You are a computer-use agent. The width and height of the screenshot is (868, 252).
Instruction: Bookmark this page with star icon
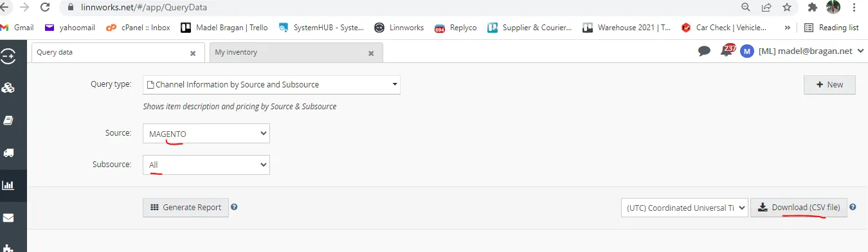tap(787, 8)
